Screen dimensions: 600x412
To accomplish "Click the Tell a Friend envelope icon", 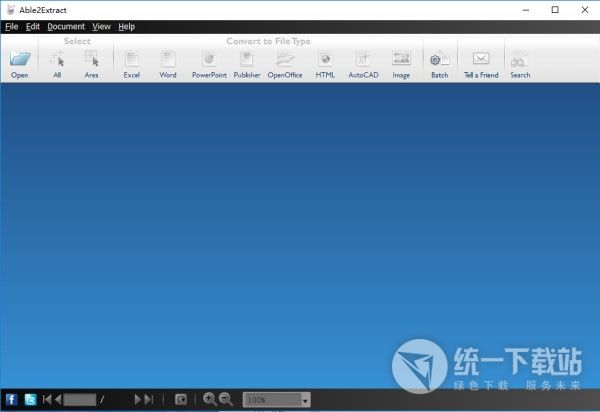I will 481,59.
